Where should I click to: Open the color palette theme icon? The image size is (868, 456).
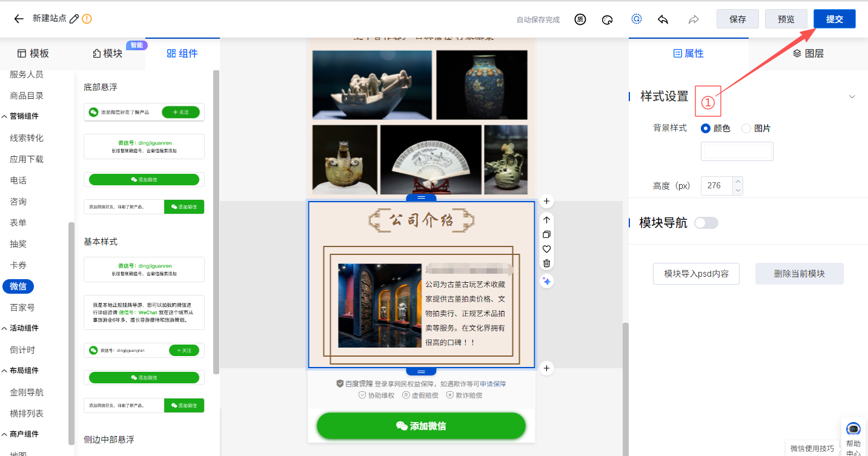[x=608, y=19]
